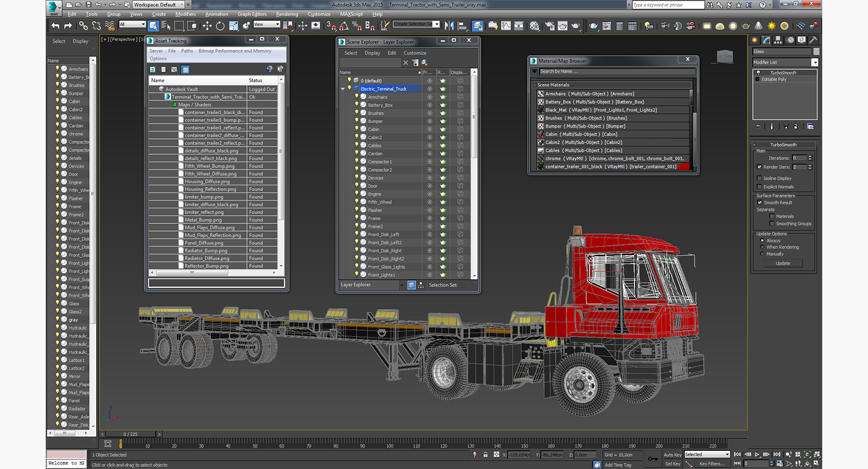Toggle visibility bulb for Bumper layer row
The image size is (868, 469).
357,121
